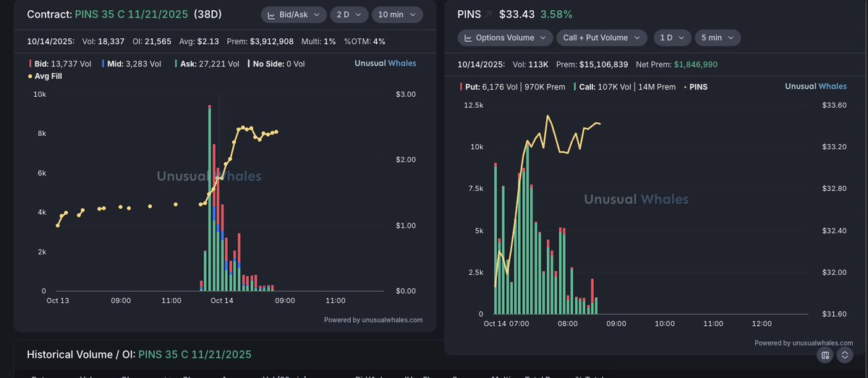This screenshot has width=868, height=378.
Task: Open the column settings icon button
Action: [x=825, y=355]
